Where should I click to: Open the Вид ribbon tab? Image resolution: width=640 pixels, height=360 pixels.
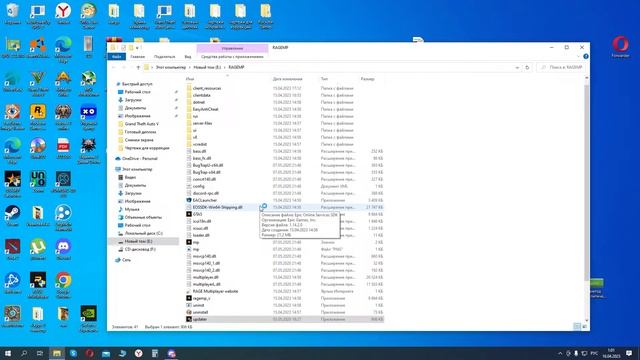point(188,57)
